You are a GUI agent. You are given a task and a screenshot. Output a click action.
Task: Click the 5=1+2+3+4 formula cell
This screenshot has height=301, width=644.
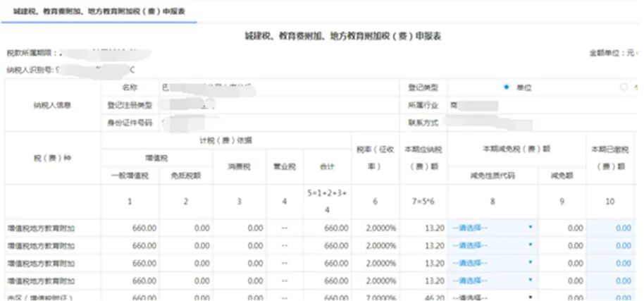pos(328,201)
